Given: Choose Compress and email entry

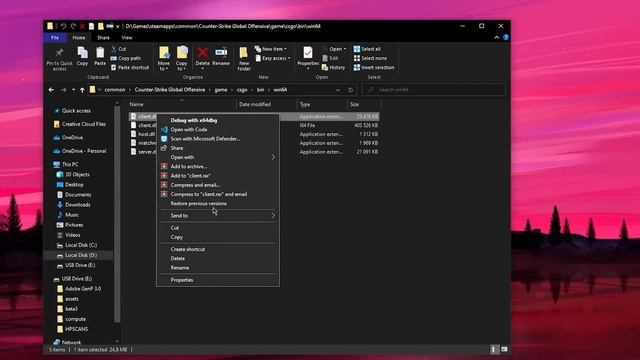Looking at the screenshot, I should tap(218, 185).
